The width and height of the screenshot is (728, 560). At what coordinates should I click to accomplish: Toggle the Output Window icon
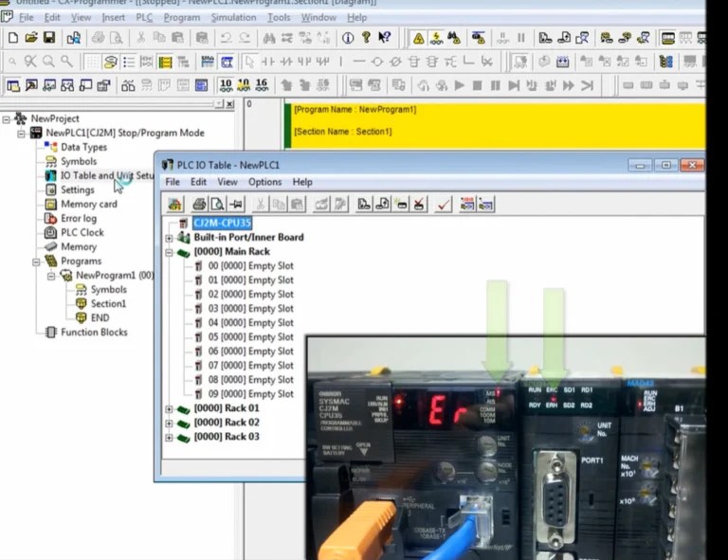click(31, 85)
